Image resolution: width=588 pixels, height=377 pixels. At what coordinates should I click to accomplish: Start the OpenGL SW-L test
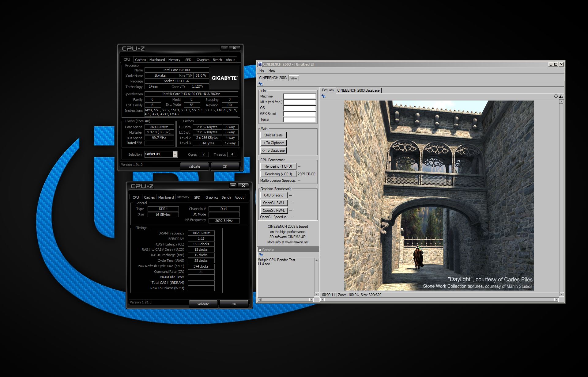[x=274, y=203]
